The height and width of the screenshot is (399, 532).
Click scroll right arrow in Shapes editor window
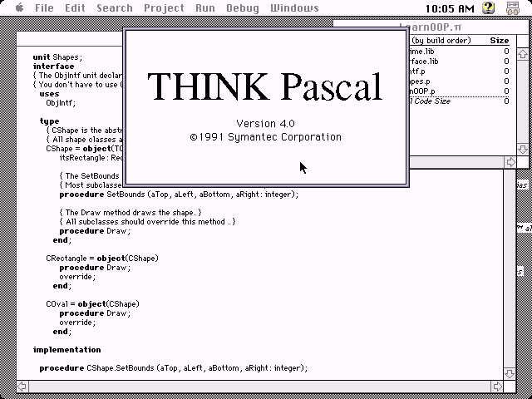(497, 386)
